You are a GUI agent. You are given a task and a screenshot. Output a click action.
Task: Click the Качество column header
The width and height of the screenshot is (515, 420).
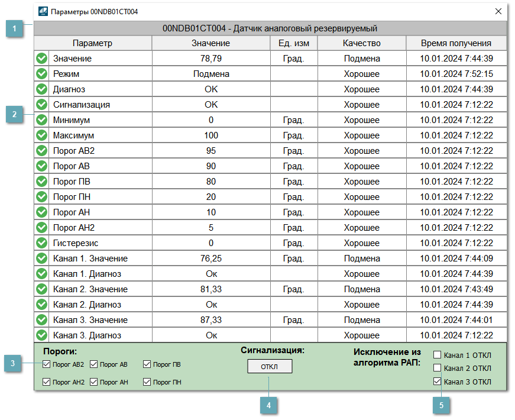click(x=361, y=43)
